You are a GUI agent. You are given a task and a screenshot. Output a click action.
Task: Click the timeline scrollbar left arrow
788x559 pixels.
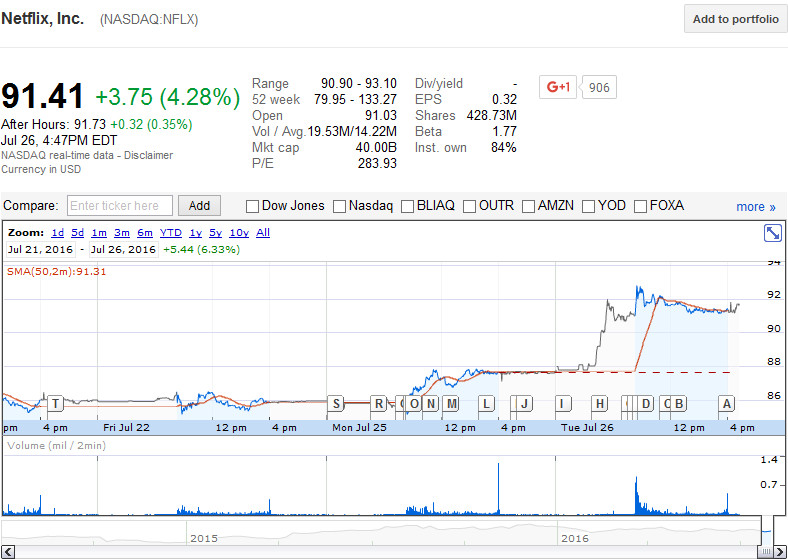(8, 552)
